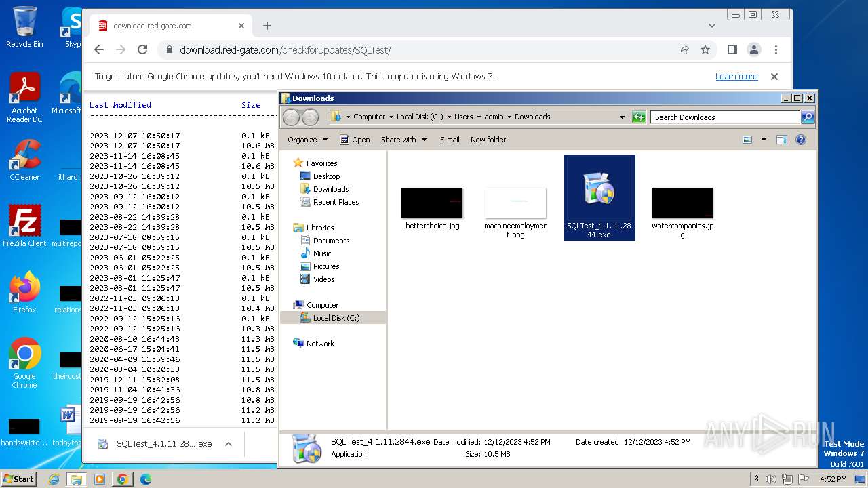The image size is (868, 488).
Task: Click the admin breadcrumb segment
Action: point(494,117)
